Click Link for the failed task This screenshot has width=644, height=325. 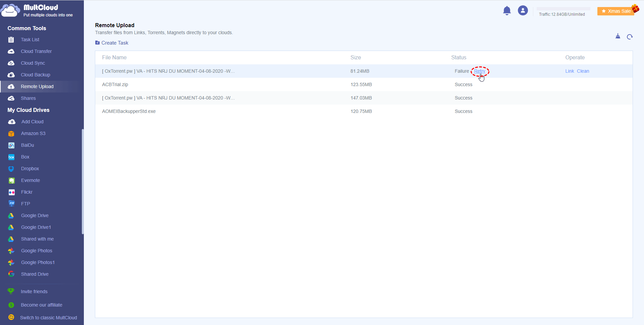click(x=570, y=71)
